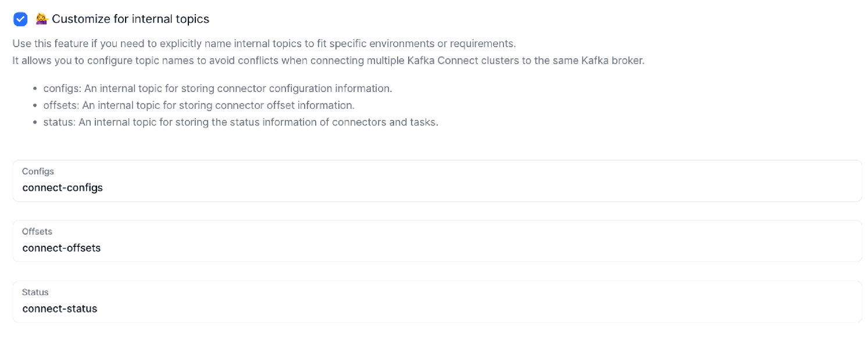Viewport: 868px width, 340px height.
Task: Click the status bullet description line
Action: 241,122
